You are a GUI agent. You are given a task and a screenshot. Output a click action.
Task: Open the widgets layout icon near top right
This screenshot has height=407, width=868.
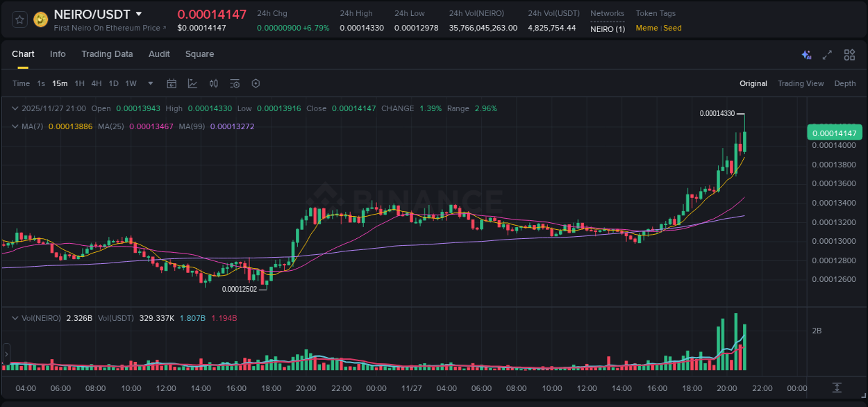pos(849,54)
